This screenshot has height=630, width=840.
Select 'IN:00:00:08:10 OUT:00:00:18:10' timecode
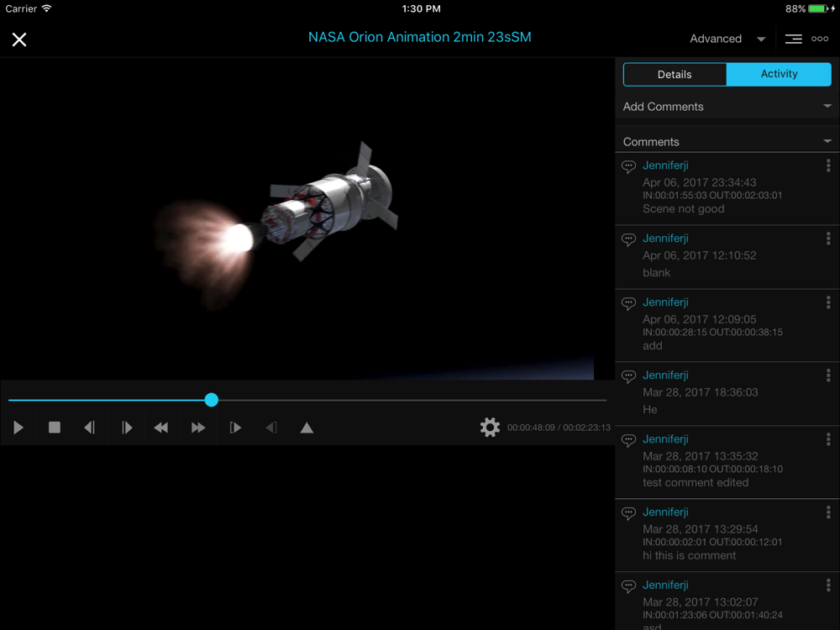[x=712, y=470]
